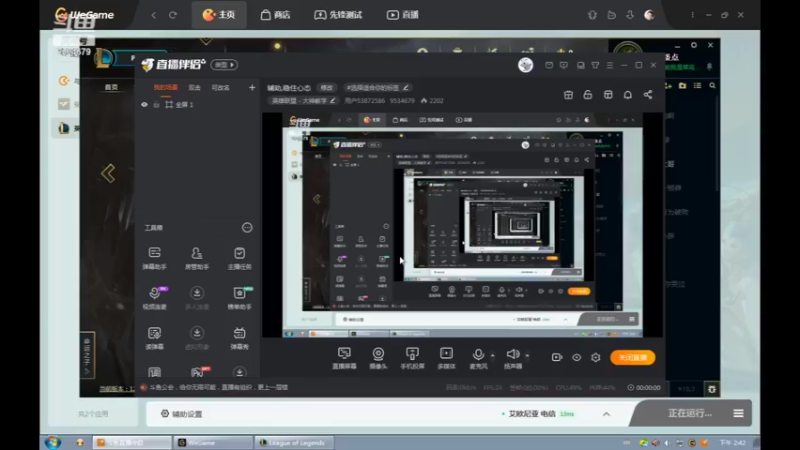
Task: Click the left arrow chevron in League client
Action: click(108, 174)
